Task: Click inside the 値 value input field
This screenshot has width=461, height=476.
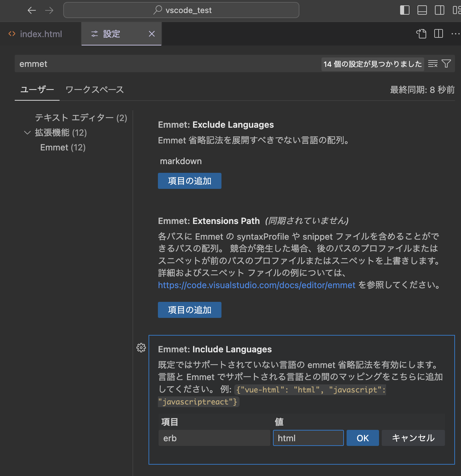Action: pos(308,438)
